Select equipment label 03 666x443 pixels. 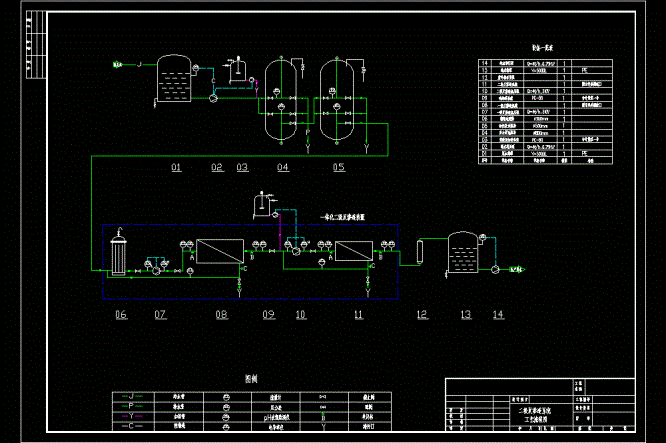click(x=242, y=167)
